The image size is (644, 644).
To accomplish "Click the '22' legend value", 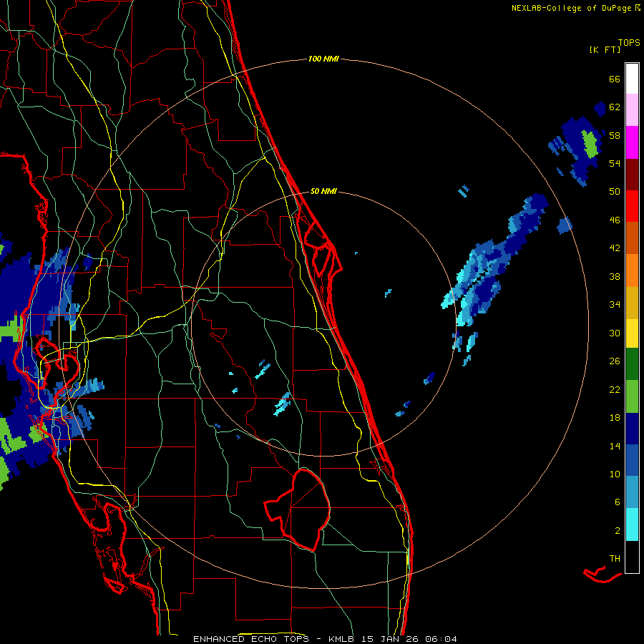I will [x=615, y=389].
